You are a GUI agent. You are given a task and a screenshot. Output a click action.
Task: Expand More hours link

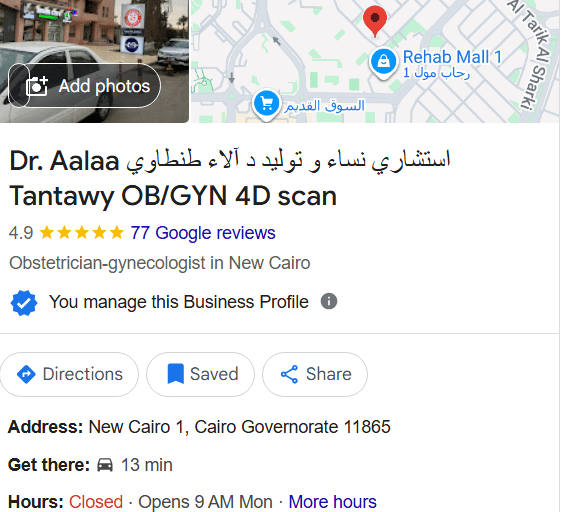[332, 502]
